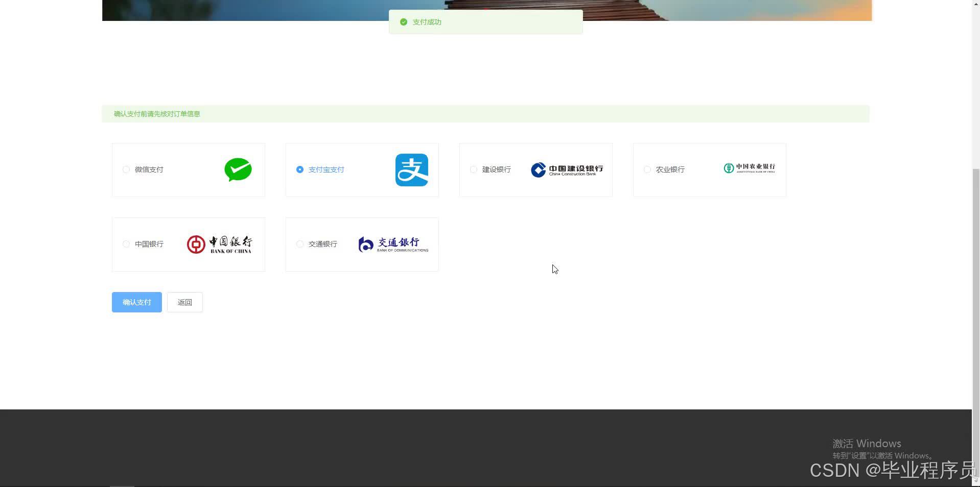Click the 建设银行 label text
The height and width of the screenshot is (487, 980).
[x=497, y=169]
